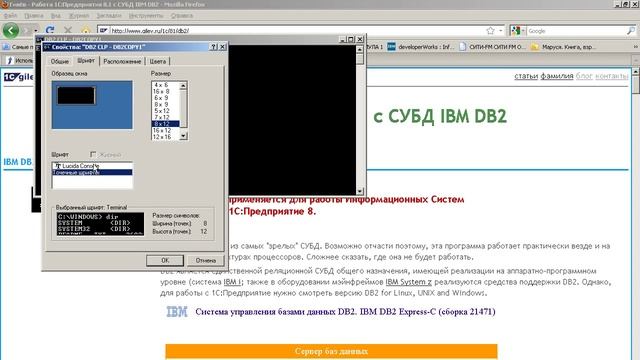
Task: Click the Google search input field
Action: pyautogui.click(x=576, y=31)
